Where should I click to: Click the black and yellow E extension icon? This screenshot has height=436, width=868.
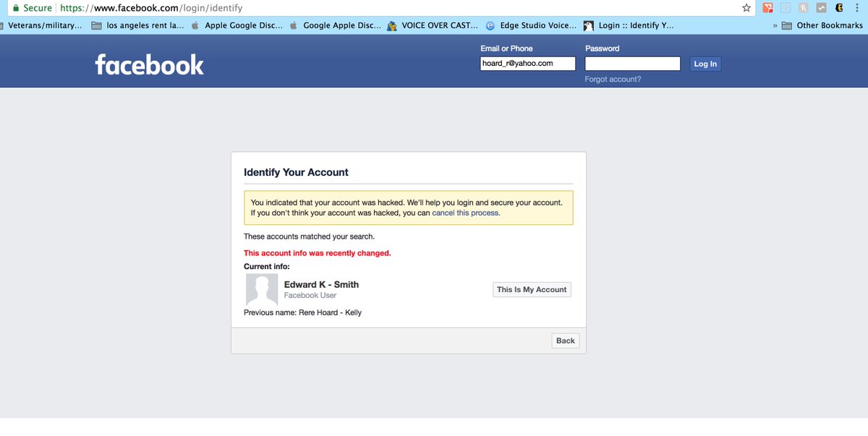tap(838, 8)
